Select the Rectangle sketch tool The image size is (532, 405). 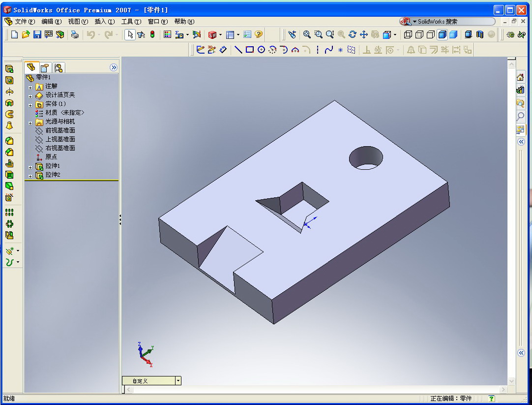coord(250,50)
